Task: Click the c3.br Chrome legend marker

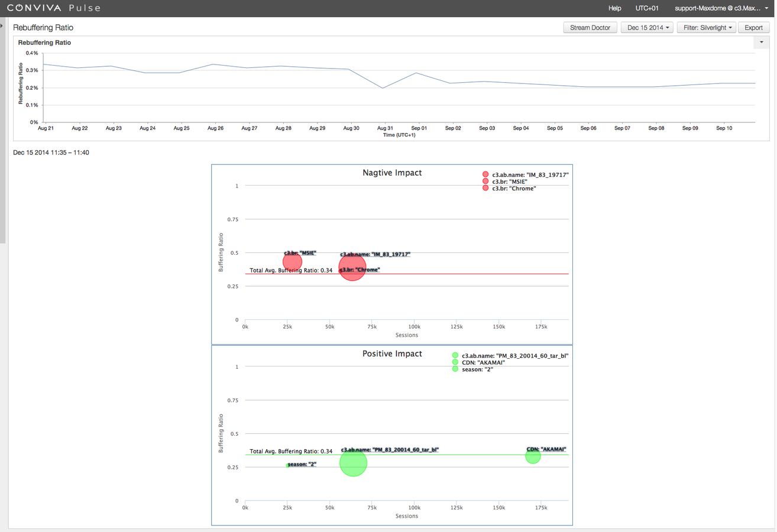Action: pos(485,188)
